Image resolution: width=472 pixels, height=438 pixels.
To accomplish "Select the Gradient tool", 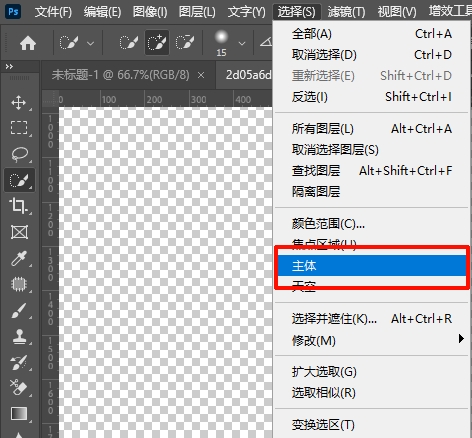I will pos(19,414).
